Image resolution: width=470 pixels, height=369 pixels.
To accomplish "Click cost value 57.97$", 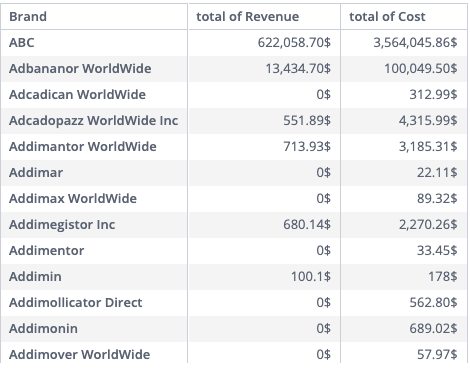I will [437, 354].
